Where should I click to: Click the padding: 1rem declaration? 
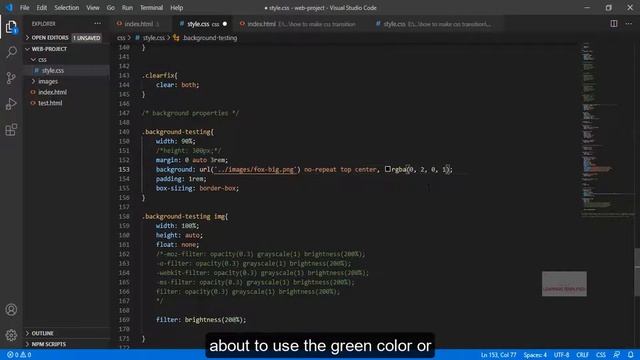[181, 179]
